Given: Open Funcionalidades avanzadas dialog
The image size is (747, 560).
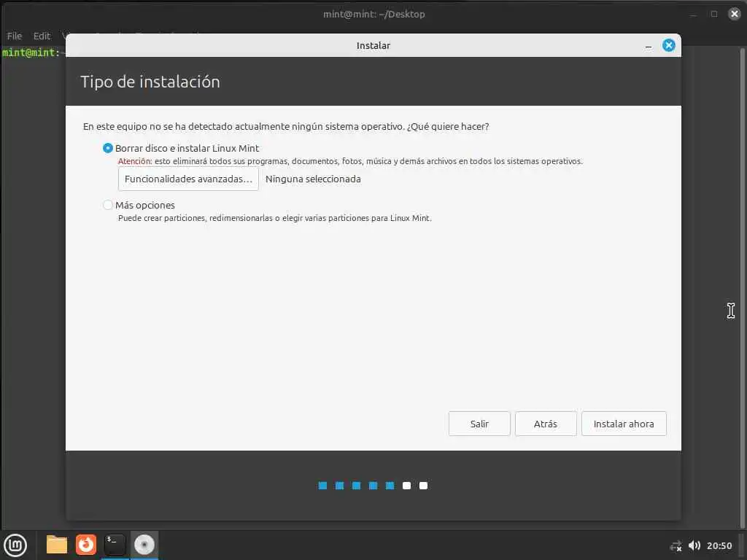Looking at the screenshot, I should click(188, 179).
